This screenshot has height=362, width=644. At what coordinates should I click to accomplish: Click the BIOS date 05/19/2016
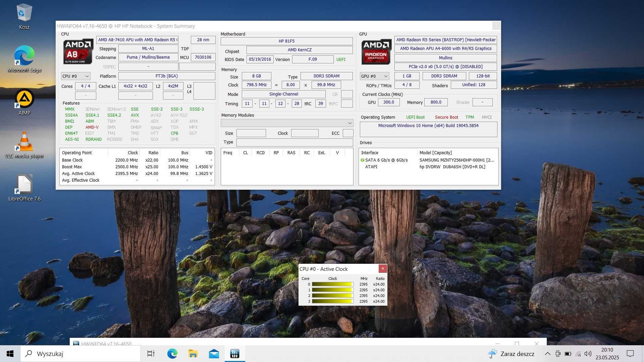click(260, 59)
